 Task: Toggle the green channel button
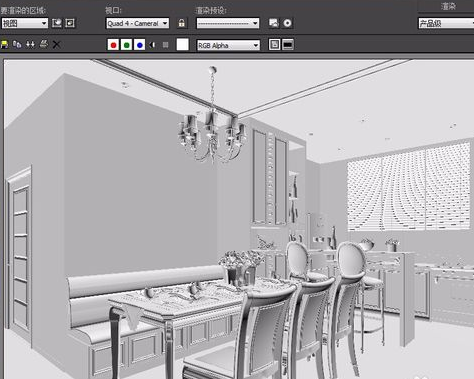click(x=126, y=45)
